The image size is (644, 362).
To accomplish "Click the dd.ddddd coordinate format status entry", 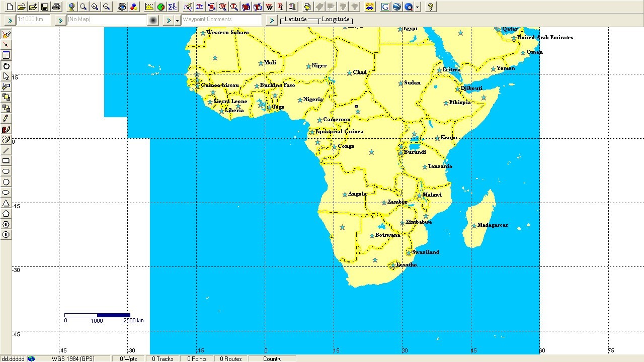I will [x=13, y=358].
